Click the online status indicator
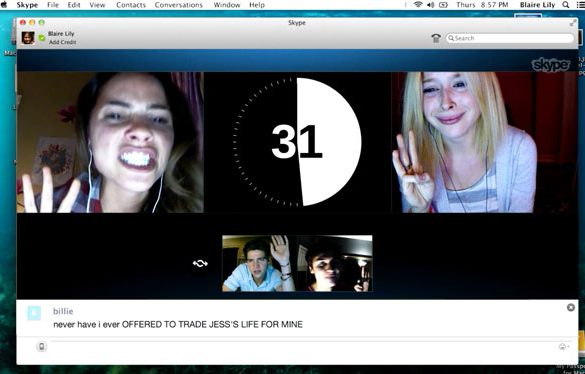This screenshot has height=374, width=585. coord(41,38)
